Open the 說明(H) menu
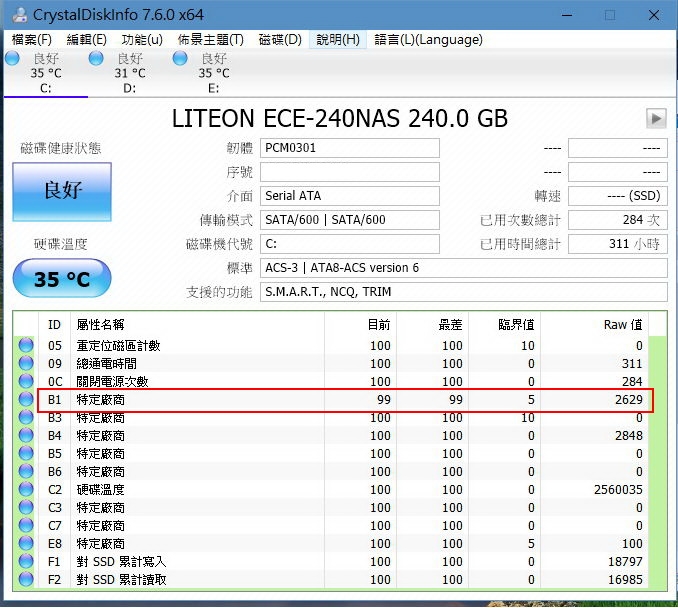Screen dimensions: 678x608 pos(338,40)
